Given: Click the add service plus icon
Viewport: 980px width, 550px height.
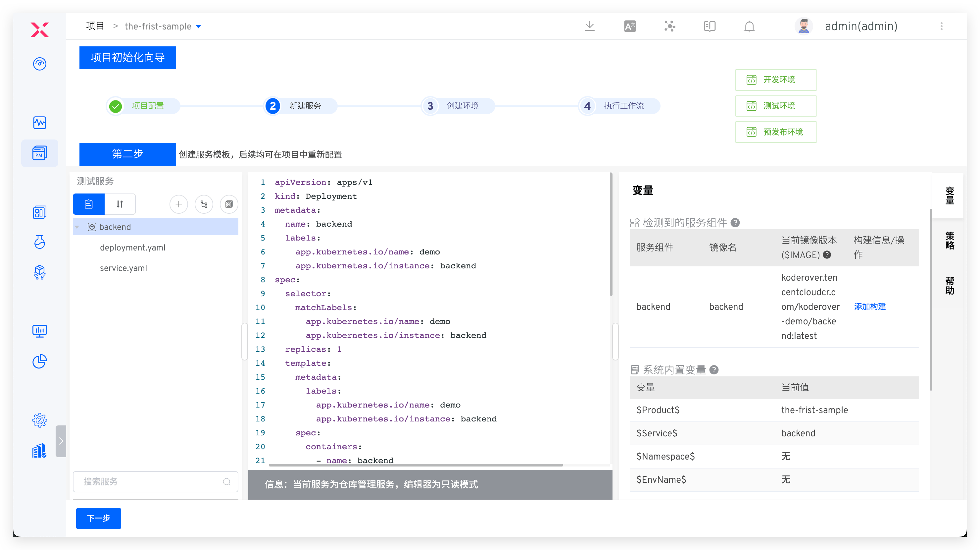Looking at the screenshot, I should point(178,204).
